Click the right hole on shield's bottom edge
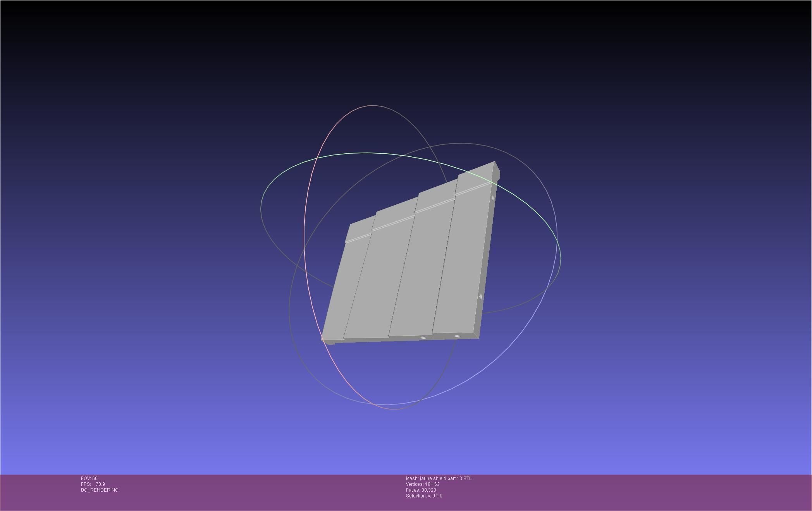Image resolution: width=812 pixels, height=511 pixels. 457,336
